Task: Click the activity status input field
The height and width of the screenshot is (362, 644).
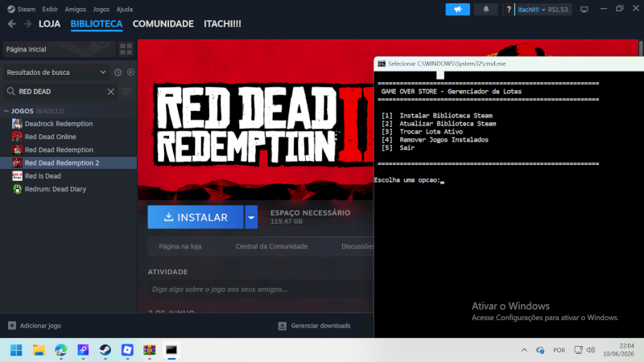Action: tap(260, 290)
